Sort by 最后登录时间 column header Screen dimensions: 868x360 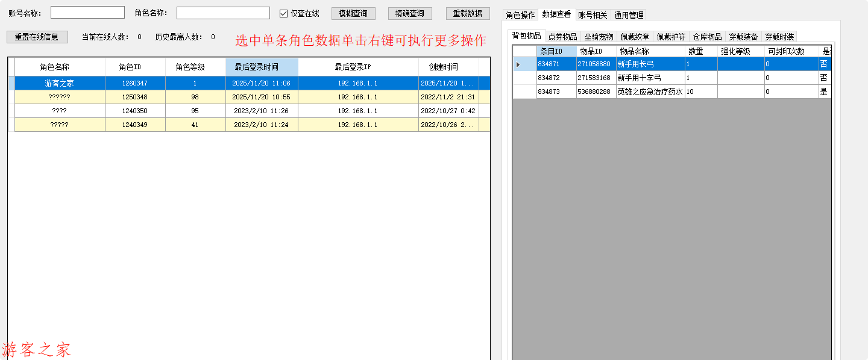click(x=262, y=67)
